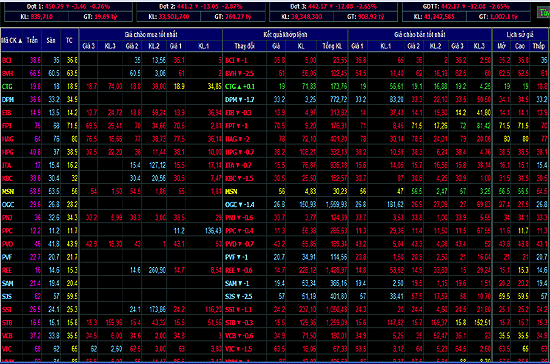
Task: Select the GDTT index summary box
Action: [466, 12]
